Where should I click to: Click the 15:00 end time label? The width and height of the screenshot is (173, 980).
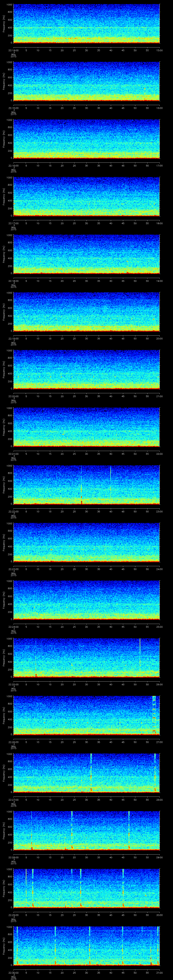(160, 50)
